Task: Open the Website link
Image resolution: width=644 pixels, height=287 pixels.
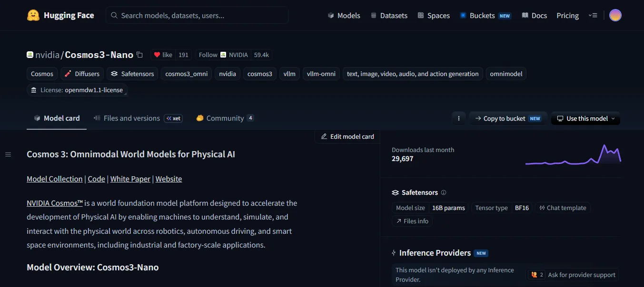Action: (x=169, y=179)
